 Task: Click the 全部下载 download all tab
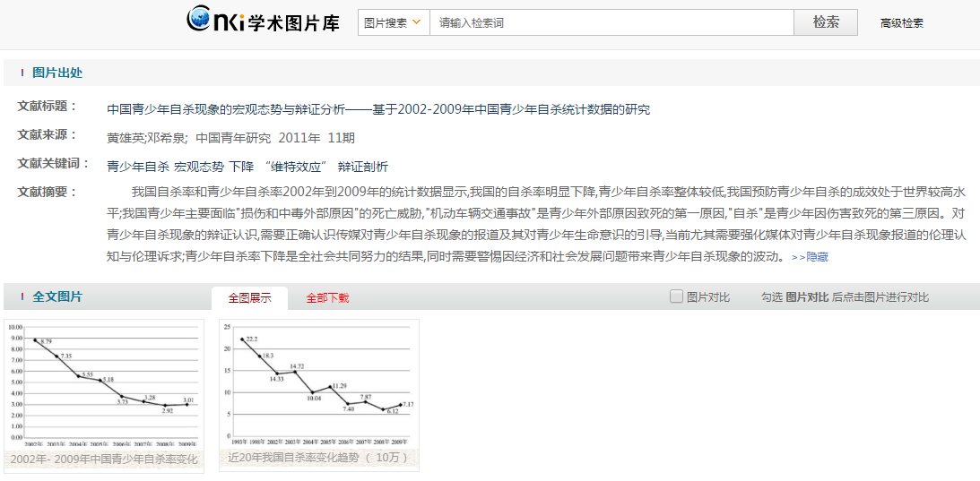pyautogui.click(x=327, y=298)
